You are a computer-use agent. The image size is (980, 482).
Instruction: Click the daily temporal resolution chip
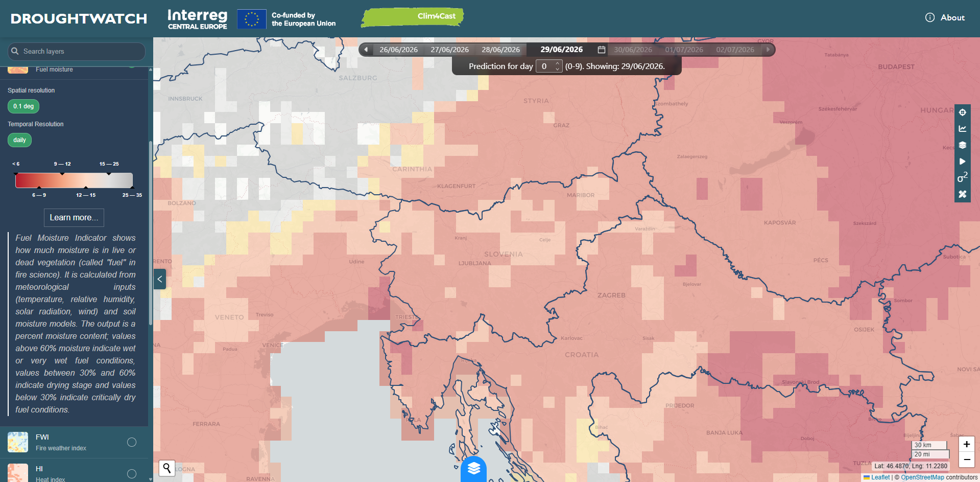coord(19,140)
